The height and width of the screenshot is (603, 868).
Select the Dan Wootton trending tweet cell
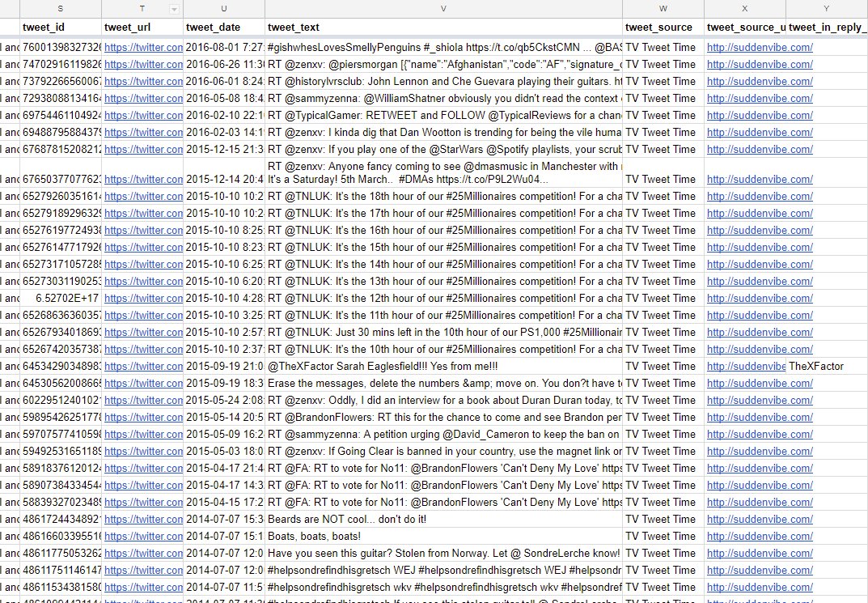pyautogui.click(x=443, y=133)
